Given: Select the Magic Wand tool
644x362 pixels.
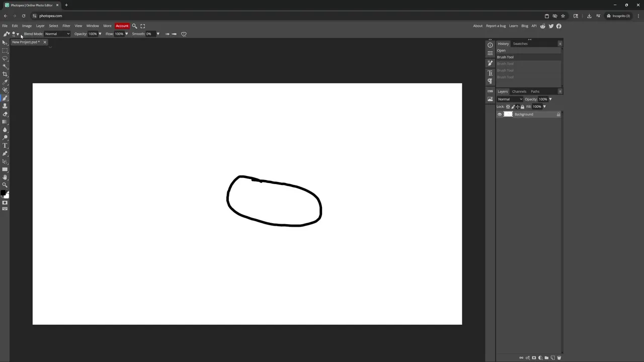Looking at the screenshot, I should [5, 66].
